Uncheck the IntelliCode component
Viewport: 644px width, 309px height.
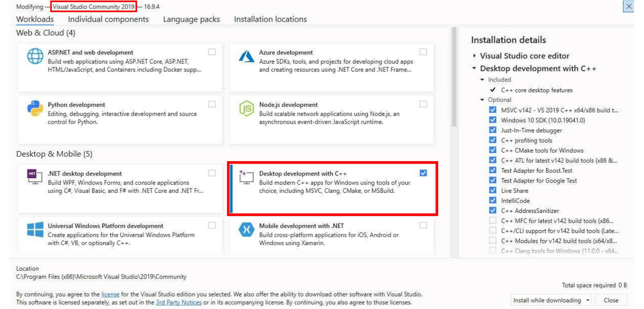click(493, 200)
